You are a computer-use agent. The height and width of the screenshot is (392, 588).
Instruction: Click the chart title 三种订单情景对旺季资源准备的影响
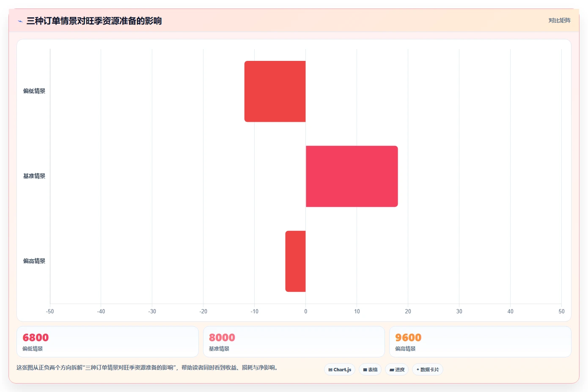(x=94, y=21)
